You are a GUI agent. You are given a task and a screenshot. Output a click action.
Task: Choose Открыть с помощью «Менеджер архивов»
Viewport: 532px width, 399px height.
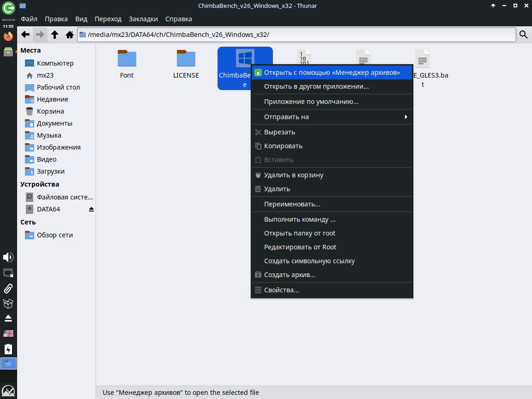pos(332,73)
